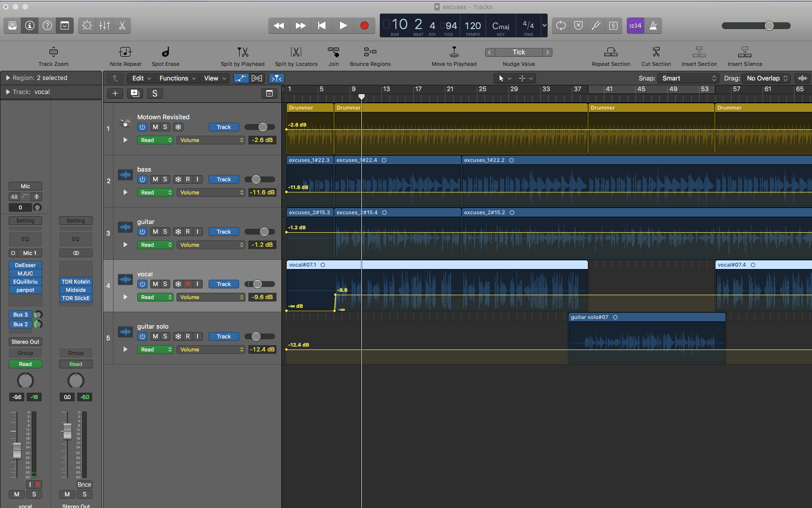Click the Track button on guitar solo track
Viewport: 812px width, 508px height.
[x=223, y=336]
